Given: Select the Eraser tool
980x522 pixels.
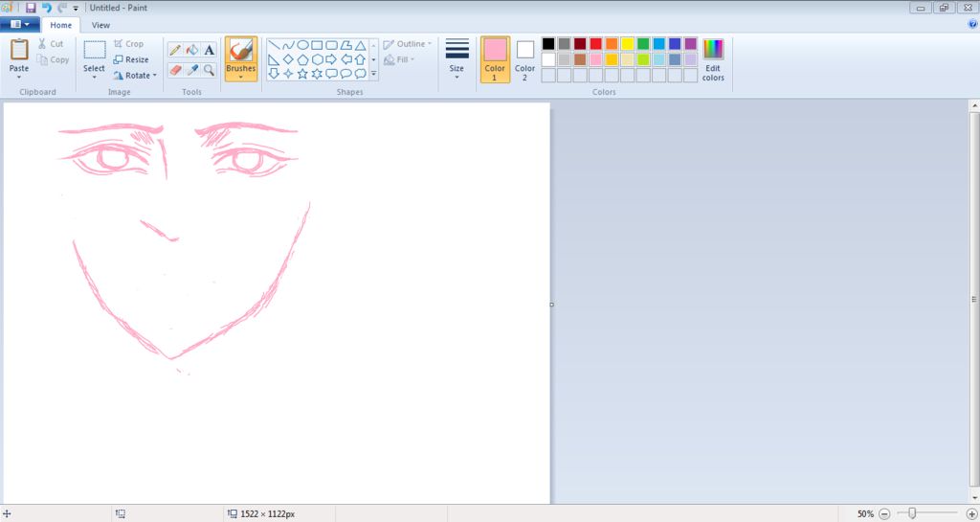Looking at the screenshot, I should (176, 70).
